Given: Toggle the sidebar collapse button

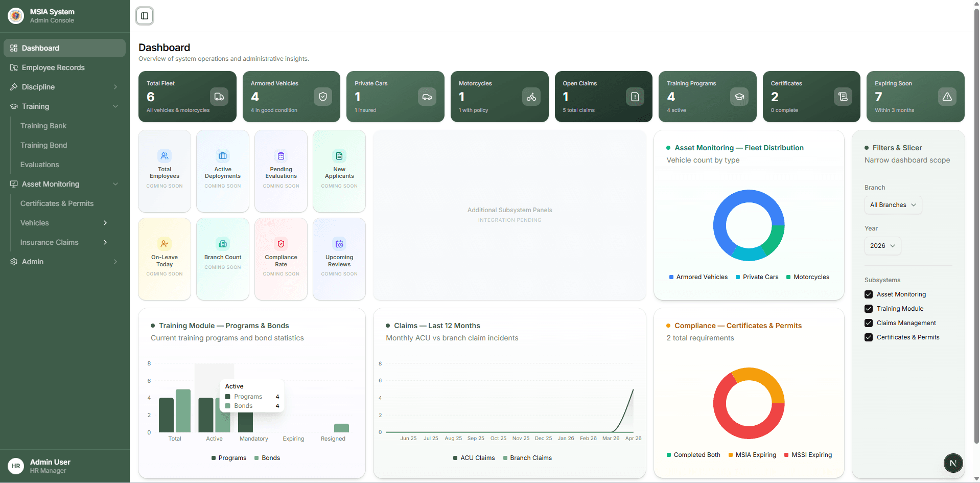Looking at the screenshot, I should [145, 16].
